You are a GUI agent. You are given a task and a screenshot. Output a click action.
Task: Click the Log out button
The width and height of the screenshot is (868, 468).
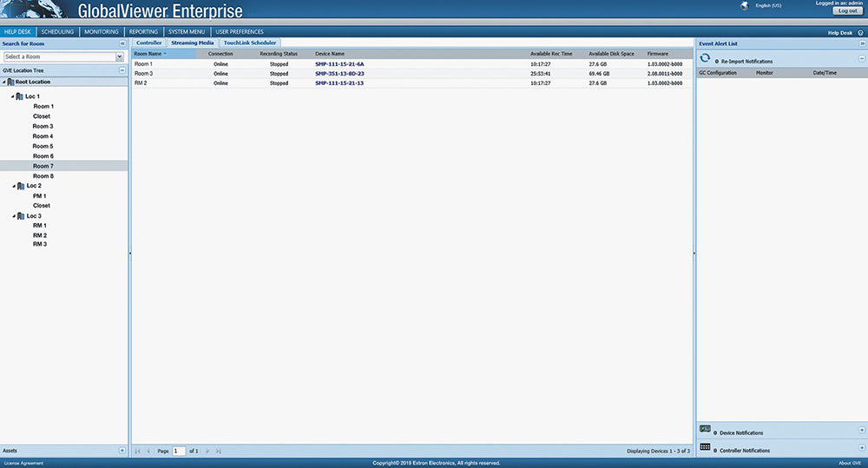847,11
